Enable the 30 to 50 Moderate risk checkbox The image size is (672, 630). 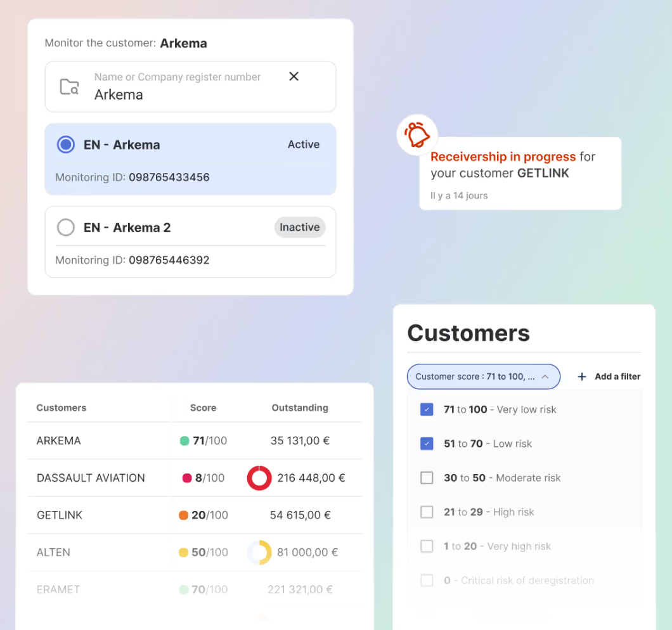point(427,478)
